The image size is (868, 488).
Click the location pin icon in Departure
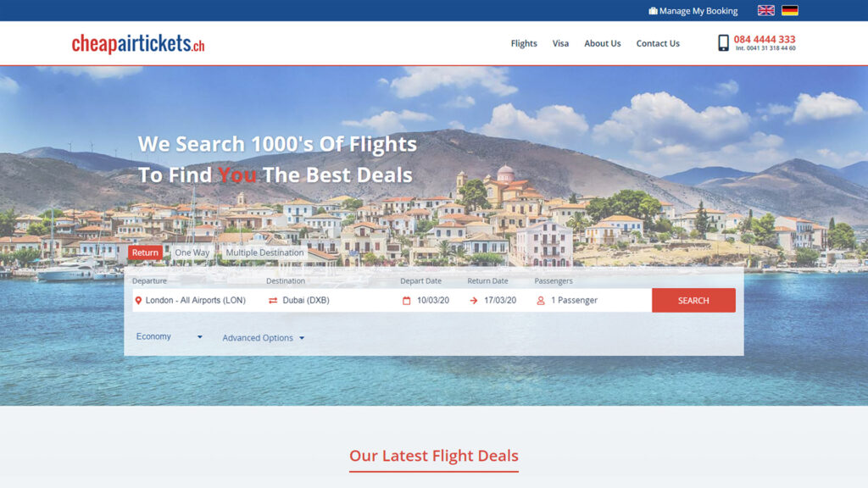138,301
